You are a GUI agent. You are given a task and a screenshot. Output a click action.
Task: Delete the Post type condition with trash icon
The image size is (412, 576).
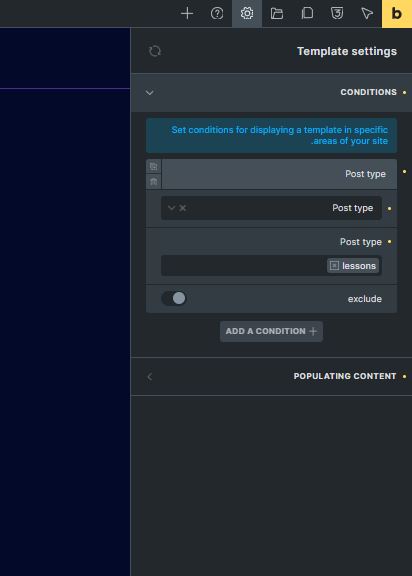point(153,181)
